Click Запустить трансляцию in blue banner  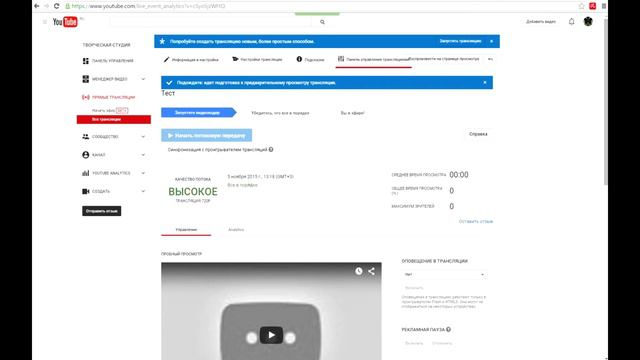(460, 41)
